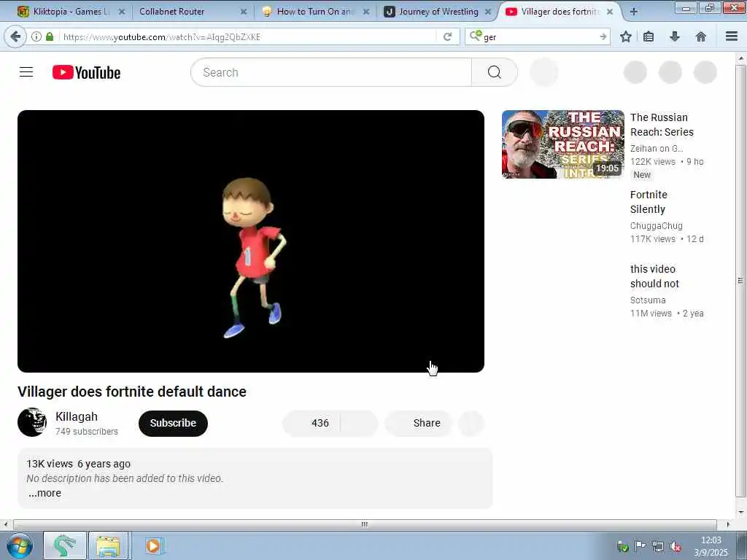Click the dislike button beside 436

[x=359, y=423]
